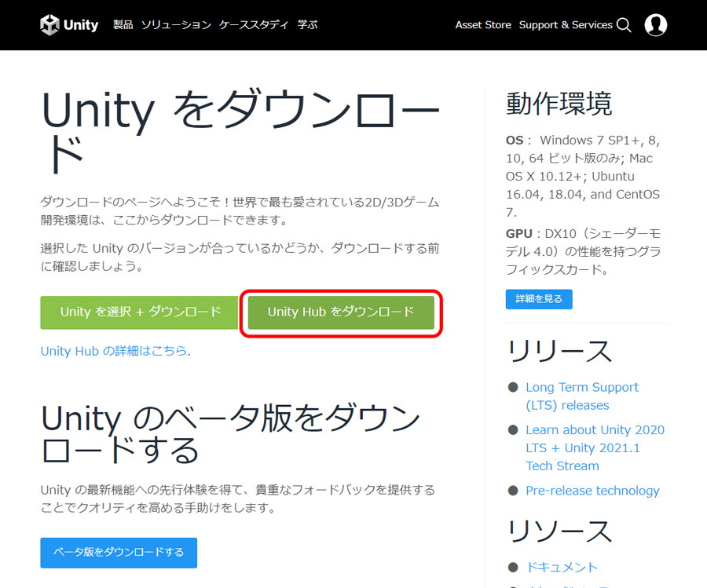Go to Asset Store

click(x=483, y=25)
